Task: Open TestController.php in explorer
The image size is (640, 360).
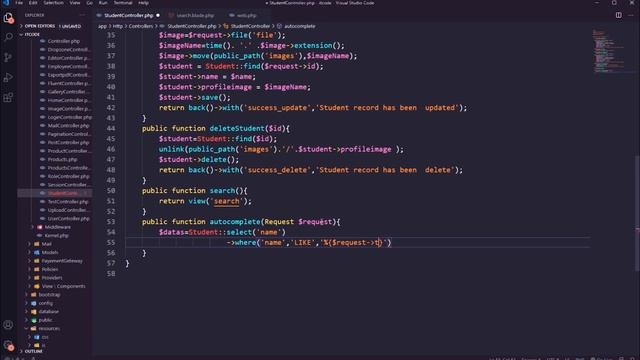Action: pyautogui.click(x=68, y=202)
